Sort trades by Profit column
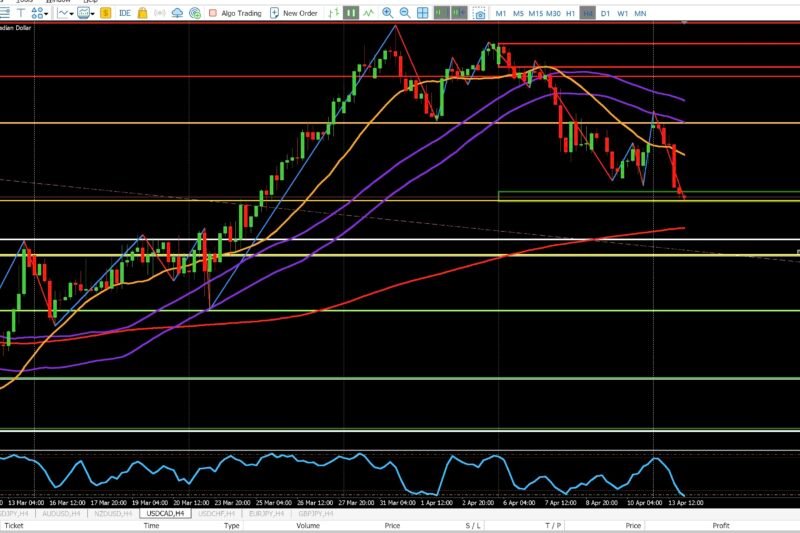Image resolution: width=800 pixels, height=533 pixels. pyautogui.click(x=721, y=526)
